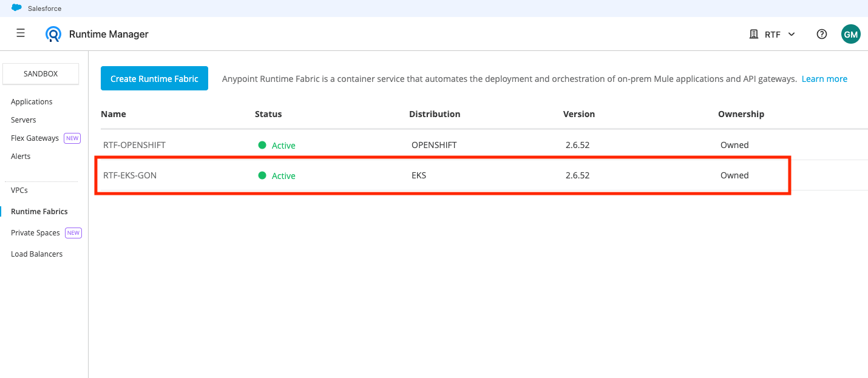The height and width of the screenshot is (378, 868).
Task: Click the Version column header
Action: click(x=579, y=114)
